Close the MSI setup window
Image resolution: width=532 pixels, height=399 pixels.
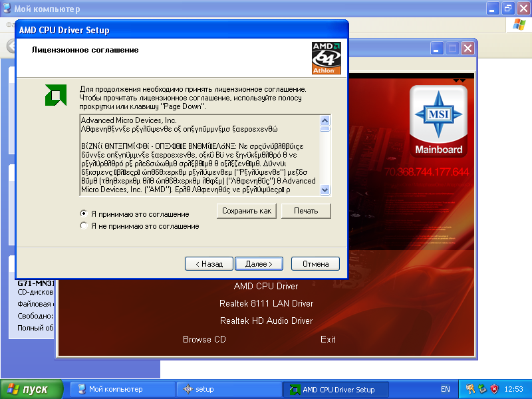tap(468, 49)
